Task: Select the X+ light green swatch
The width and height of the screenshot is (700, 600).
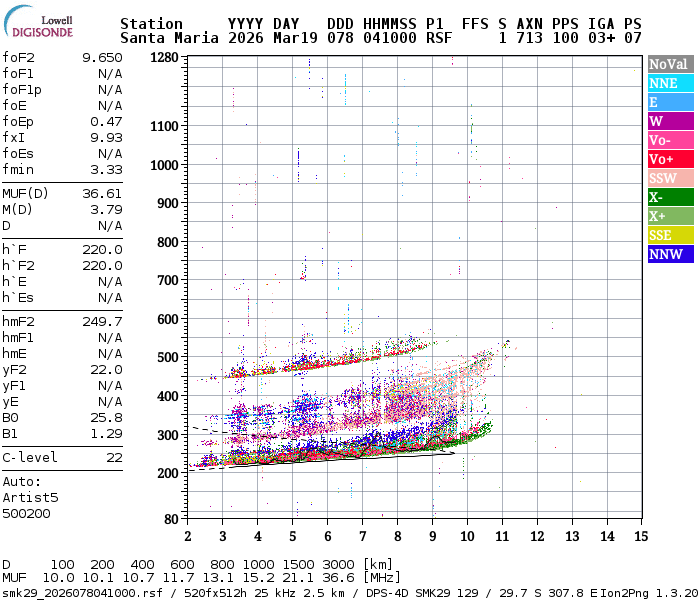Action: (671, 216)
